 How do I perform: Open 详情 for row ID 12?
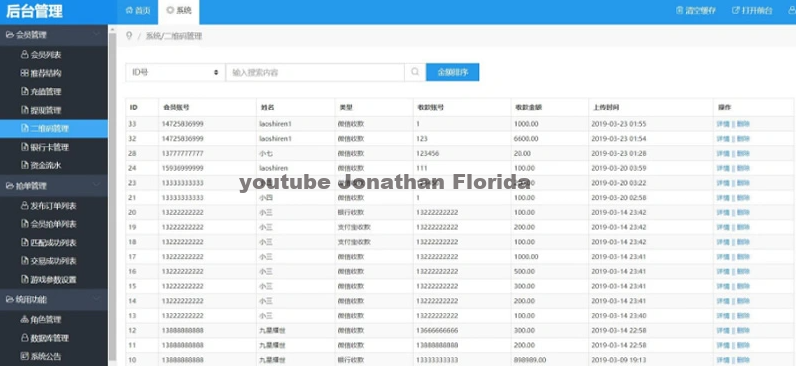click(723, 330)
